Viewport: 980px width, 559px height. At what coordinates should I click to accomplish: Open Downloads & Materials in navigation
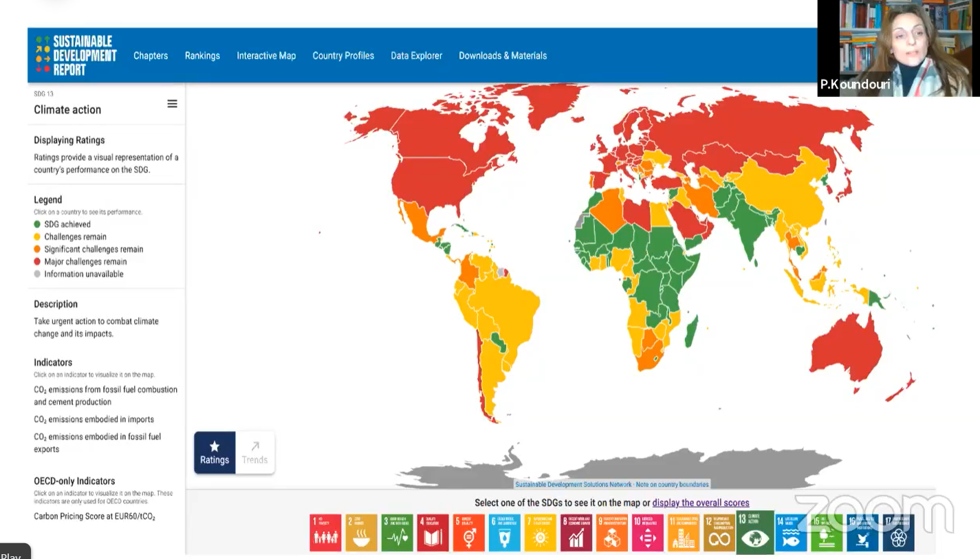click(503, 56)
